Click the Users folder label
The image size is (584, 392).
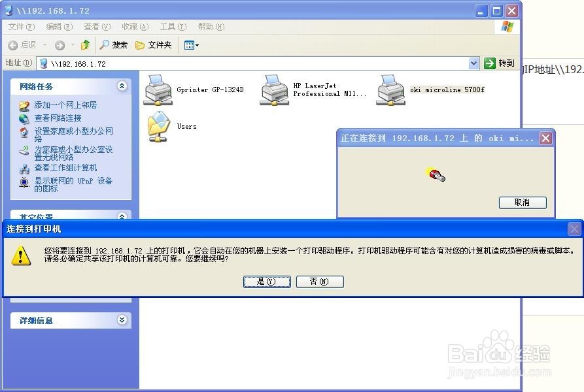pyautogui.click(x=186, y=127)
